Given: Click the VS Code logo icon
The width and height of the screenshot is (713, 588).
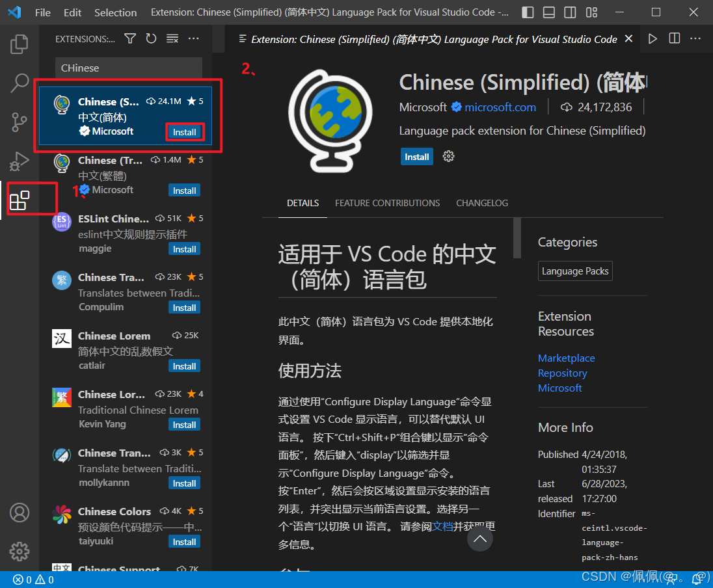Looking at the screenshot, I should tap(14, 12).
